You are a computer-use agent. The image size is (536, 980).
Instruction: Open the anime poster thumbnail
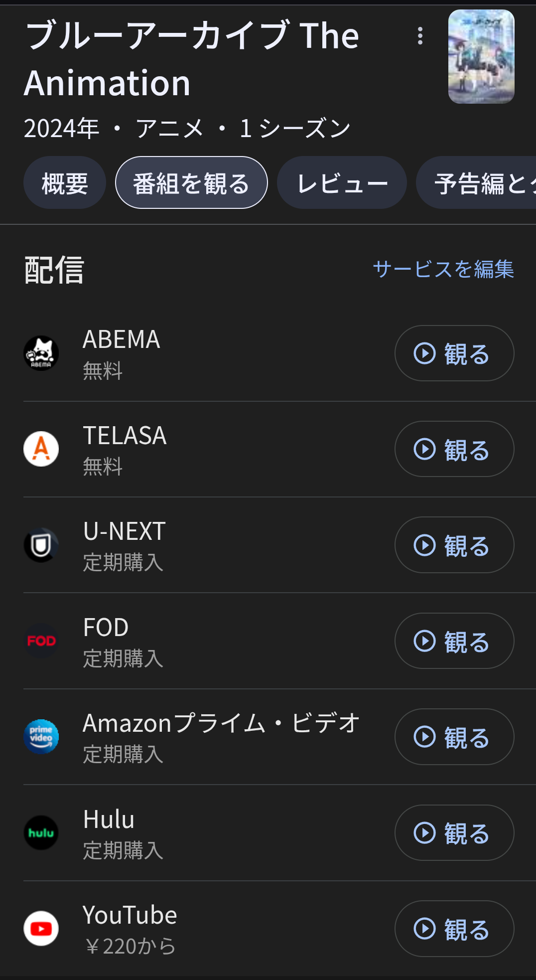481,57
